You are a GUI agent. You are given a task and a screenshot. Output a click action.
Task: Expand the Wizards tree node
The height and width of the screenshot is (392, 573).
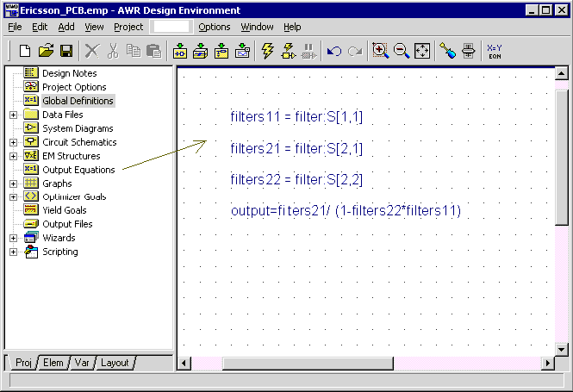coord(13,239)
